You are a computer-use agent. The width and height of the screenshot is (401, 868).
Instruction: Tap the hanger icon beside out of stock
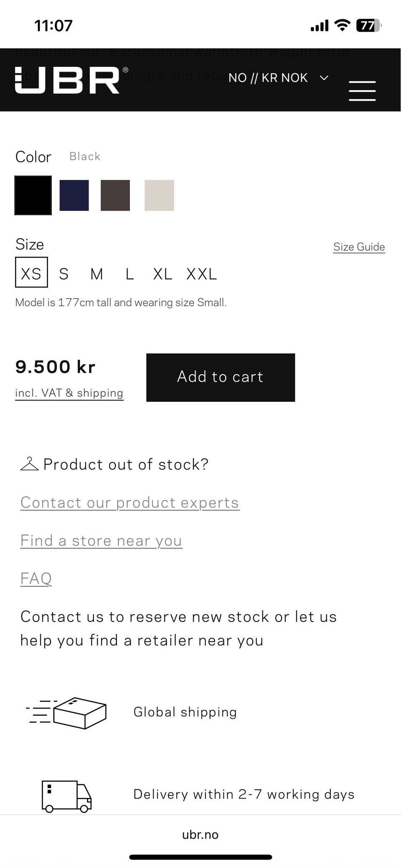29,464
